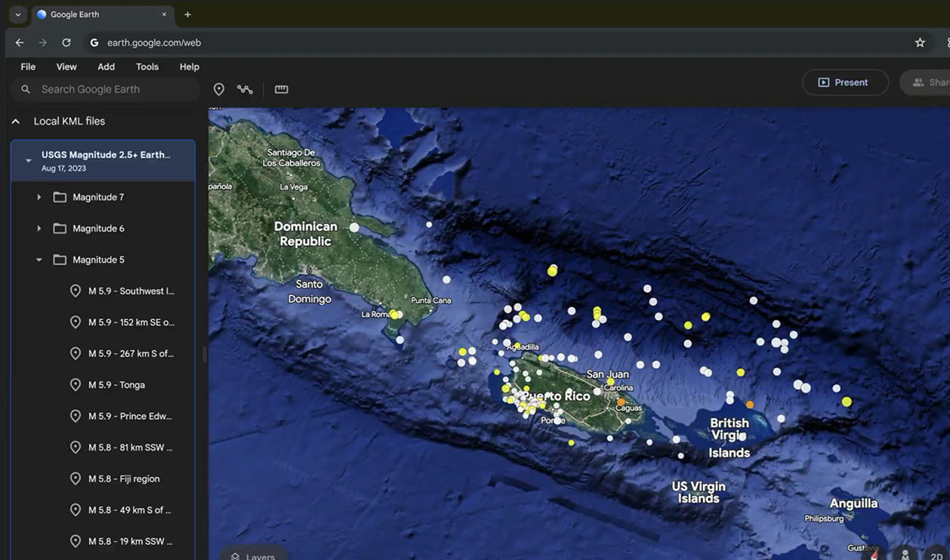Open the tab search dropdown arrow
This screenshot has width=950, height=560.
(18, 14)
